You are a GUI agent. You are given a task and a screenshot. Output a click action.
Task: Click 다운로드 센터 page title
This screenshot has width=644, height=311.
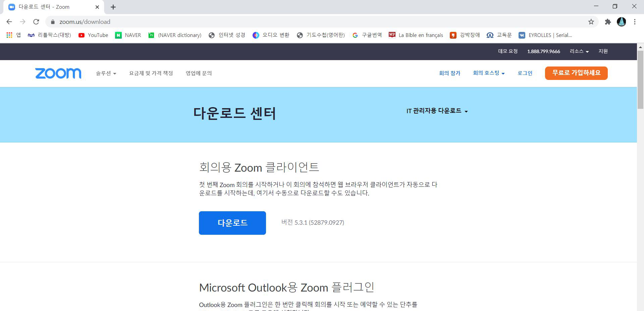tap(234, 113)
